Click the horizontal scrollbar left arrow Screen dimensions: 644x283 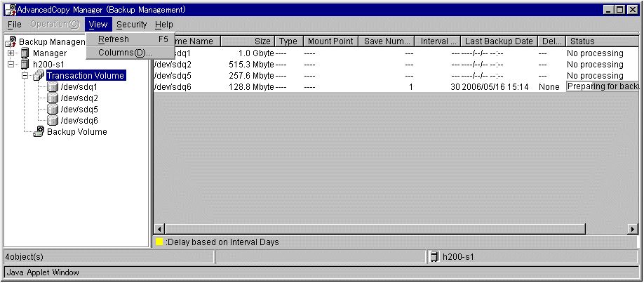(160, 229)
